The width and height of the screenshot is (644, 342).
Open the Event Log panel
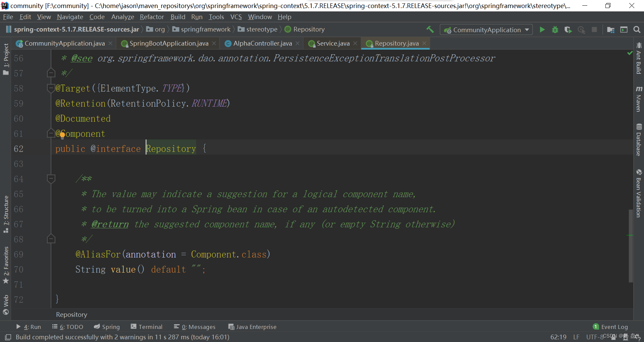[610, 327]
